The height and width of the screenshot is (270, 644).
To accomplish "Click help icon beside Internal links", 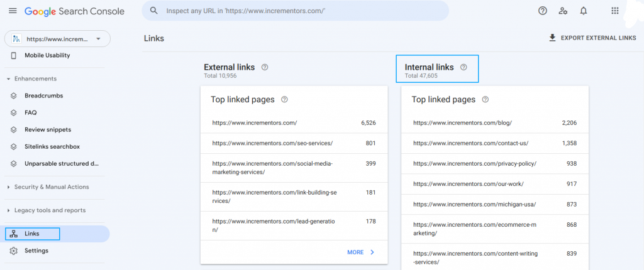I will click(464, 67).
